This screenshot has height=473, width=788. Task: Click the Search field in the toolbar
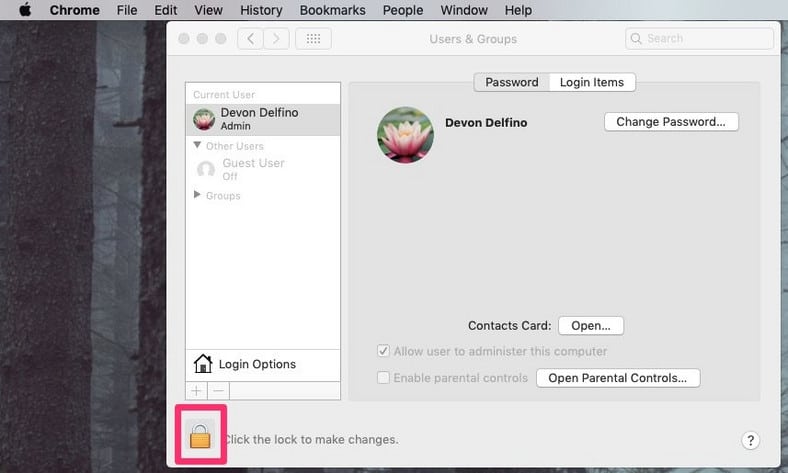click(x=699, y=39)
